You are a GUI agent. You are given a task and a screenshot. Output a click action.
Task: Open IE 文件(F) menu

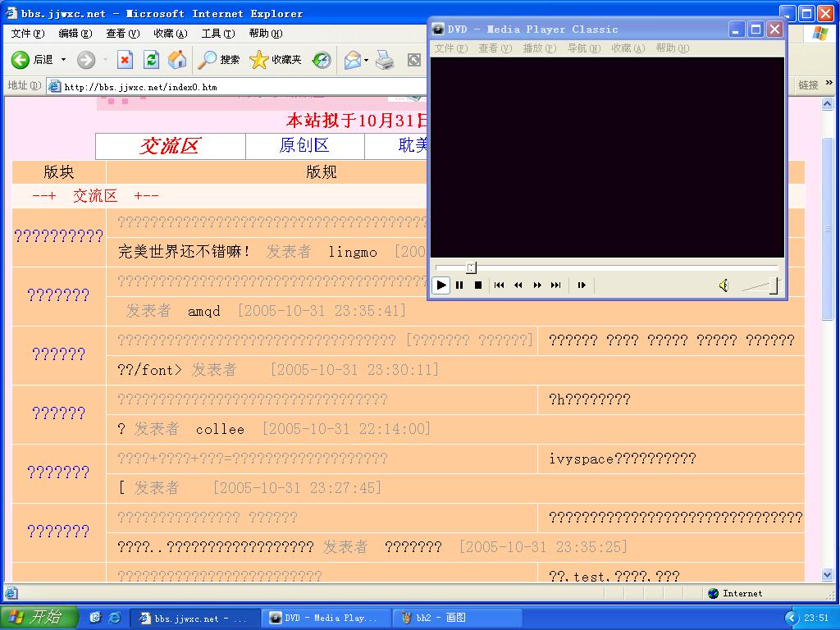27,33
